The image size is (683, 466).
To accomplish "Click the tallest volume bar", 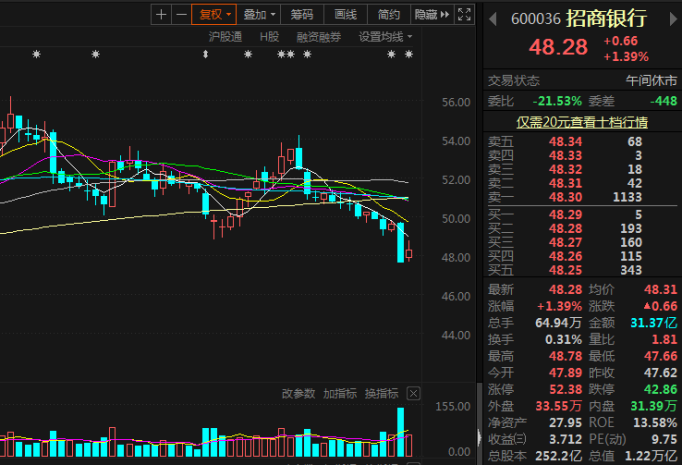I will click(x=400, y=432).
